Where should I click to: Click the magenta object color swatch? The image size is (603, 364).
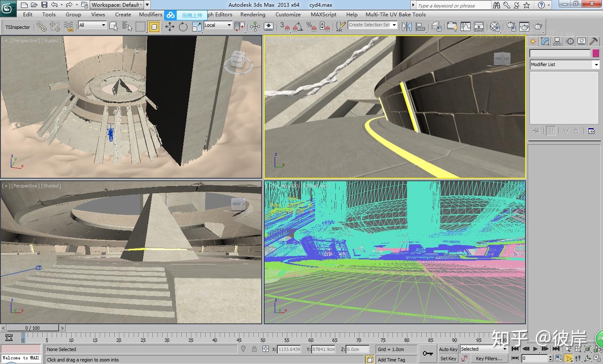[x=595, y=53]
